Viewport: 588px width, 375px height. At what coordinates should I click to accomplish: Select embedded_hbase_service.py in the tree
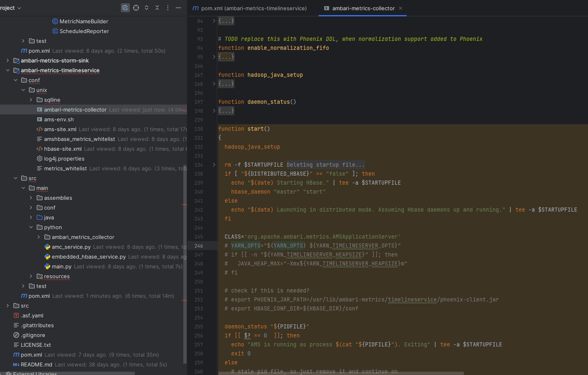[x=89, y=257]
